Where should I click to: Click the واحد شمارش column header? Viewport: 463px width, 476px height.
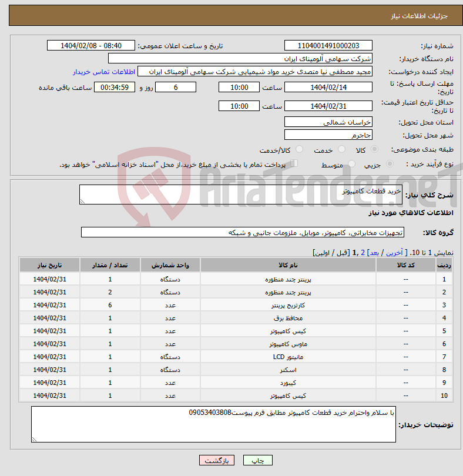170,265
